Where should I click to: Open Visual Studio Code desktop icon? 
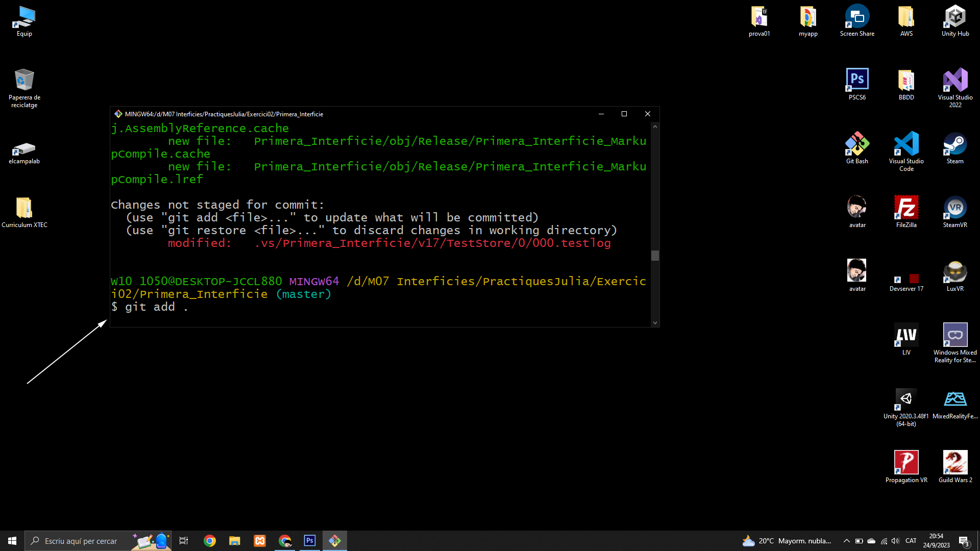click(x=906, y=145)
